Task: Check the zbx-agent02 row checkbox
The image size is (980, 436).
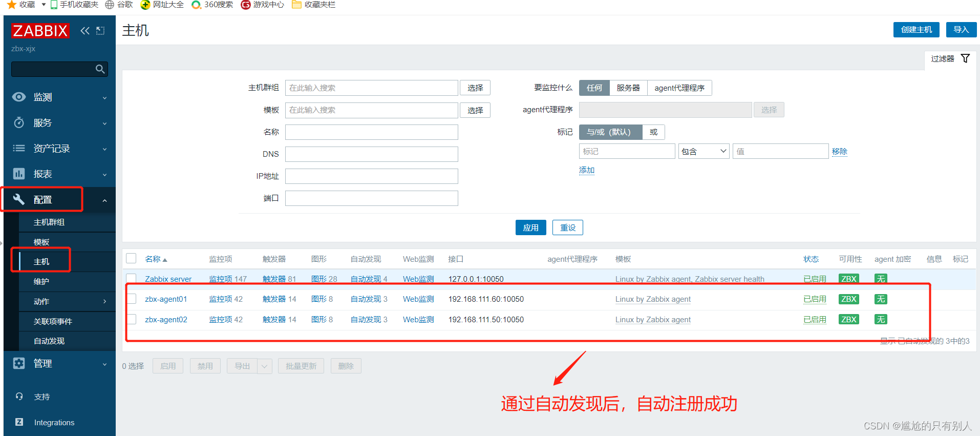Action: [x=131, y=319]
